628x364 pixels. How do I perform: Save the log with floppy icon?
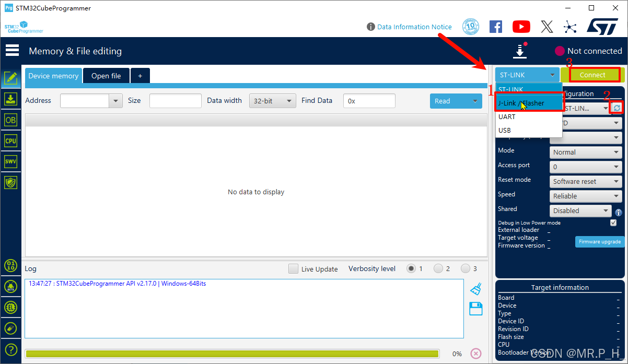[x=476, y=309]
